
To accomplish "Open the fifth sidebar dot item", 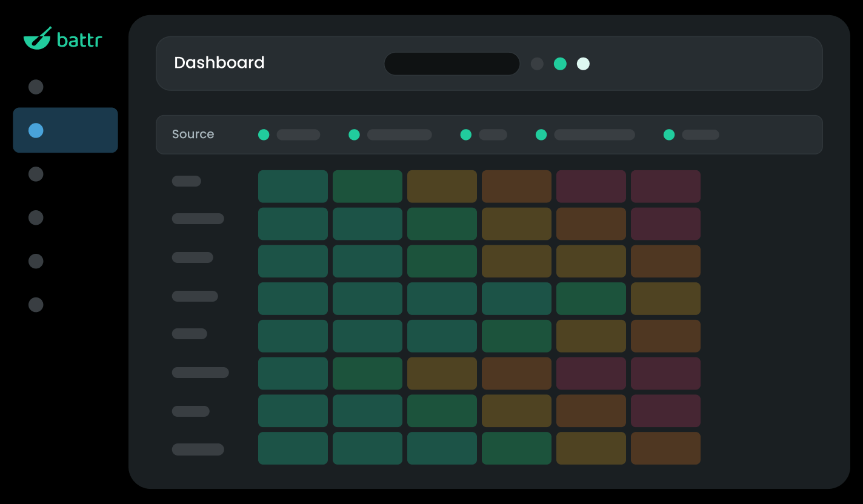I will tap(36, 261).
